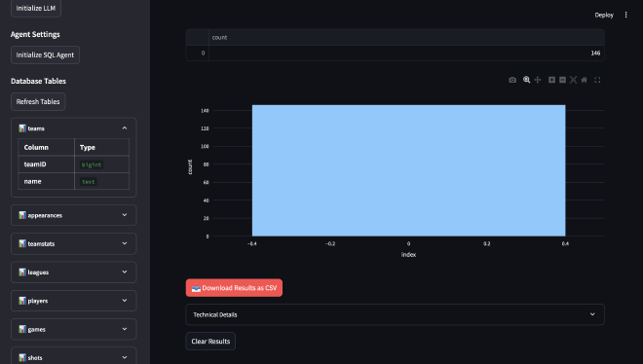Expand the teamstats table

click(x=74, y=243)
